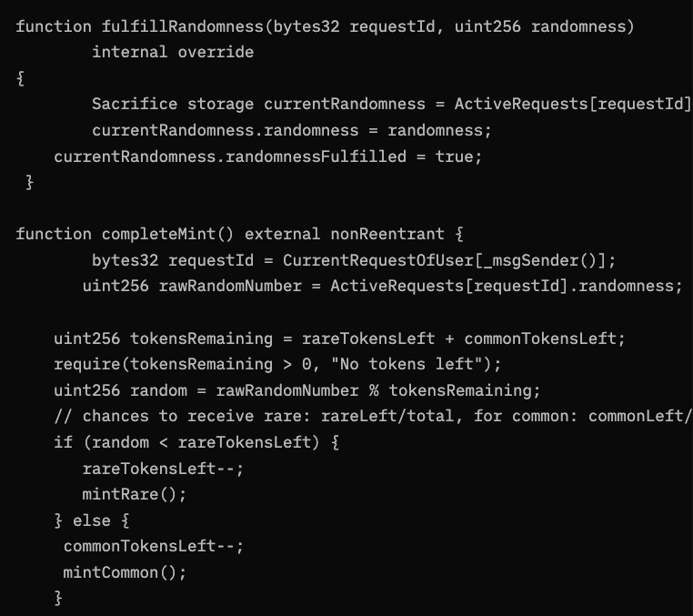The image size is (693, 616).
Task: Click the 'uint256 random' declaration line
Action: click(x=110, y=390)
